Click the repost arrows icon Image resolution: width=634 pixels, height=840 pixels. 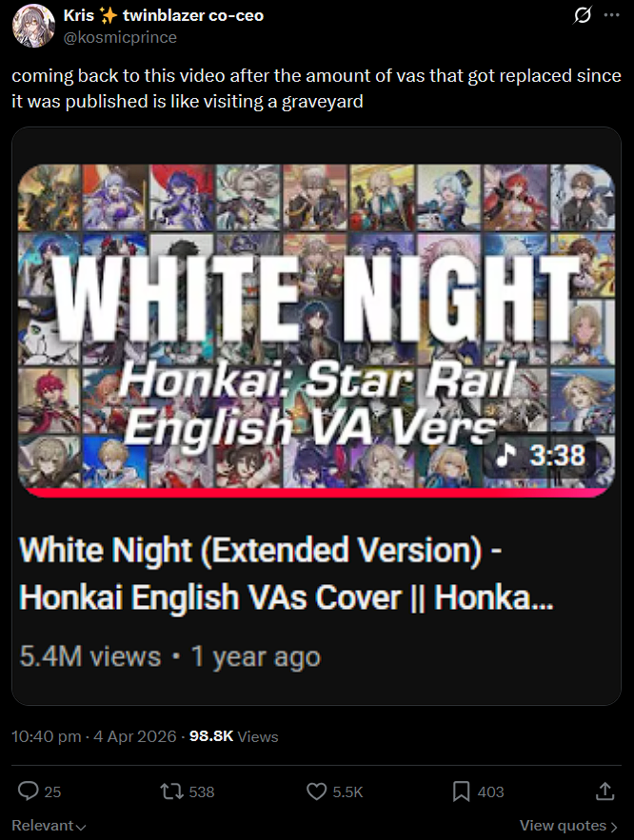[x=171, y=791]
